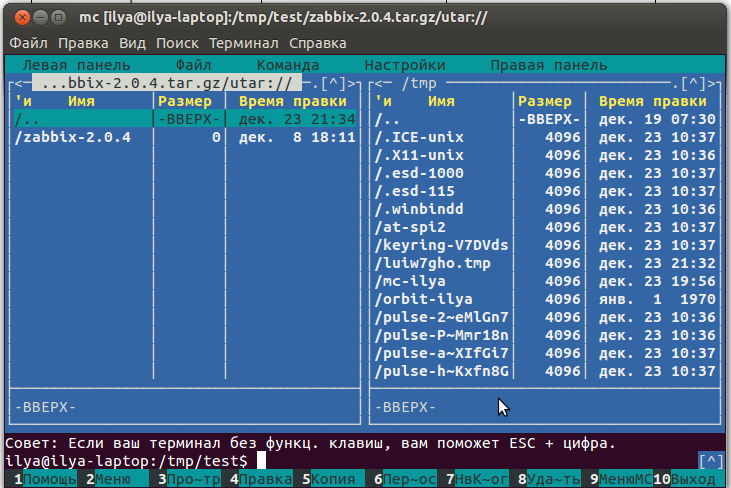Viewport: 731px width, 488px height.
Task: Sort left panel by Размер column
Action: point(185,102)
